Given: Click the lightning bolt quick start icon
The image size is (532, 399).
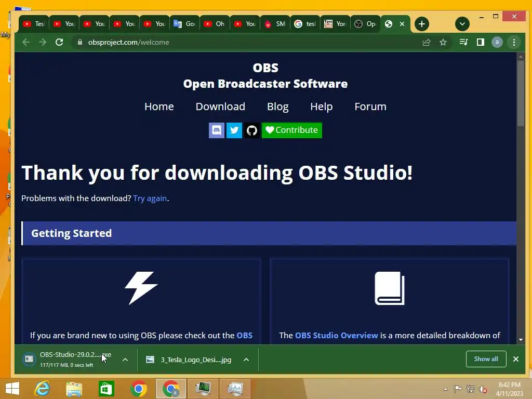Looking at the screenshot, I should (141, 288).
